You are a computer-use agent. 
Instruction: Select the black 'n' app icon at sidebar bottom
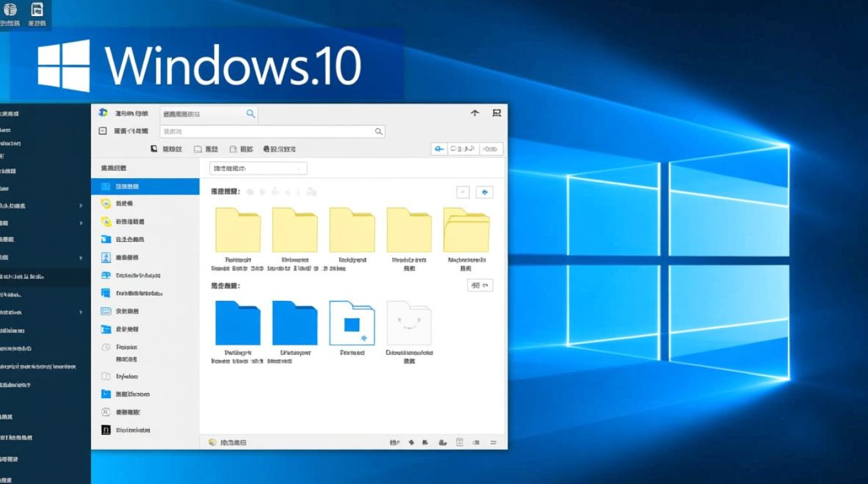[105, 429]
